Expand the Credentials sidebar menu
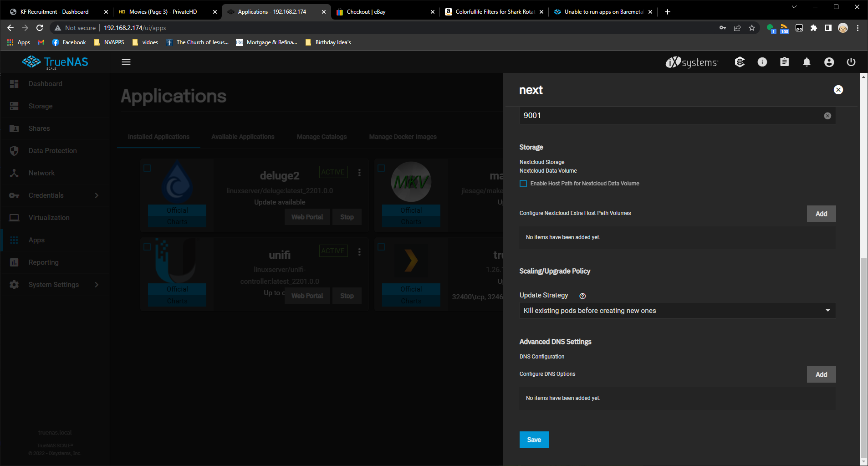 [97, 195]
